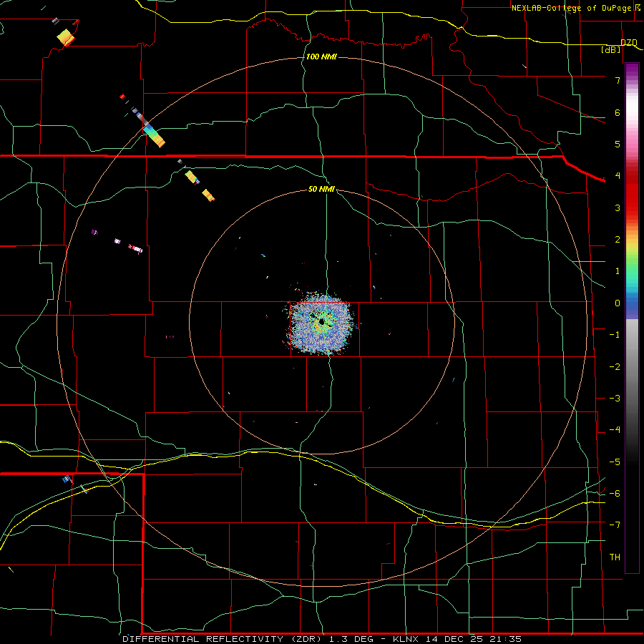Click the TH threshold label on scale
This screenshot has height=644, width=644.
pyautogui.click(x=615, y=557)
